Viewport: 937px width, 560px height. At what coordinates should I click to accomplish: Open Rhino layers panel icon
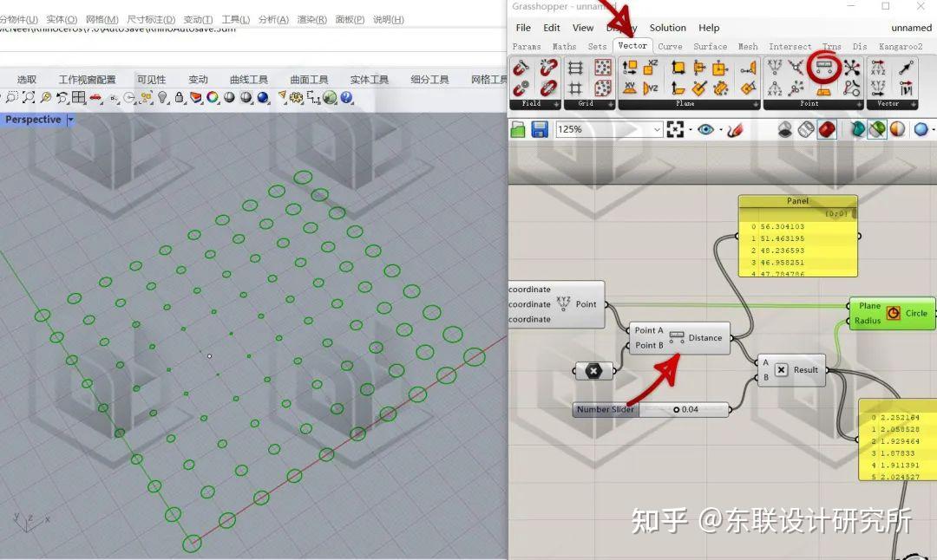[x=195, y=97]
